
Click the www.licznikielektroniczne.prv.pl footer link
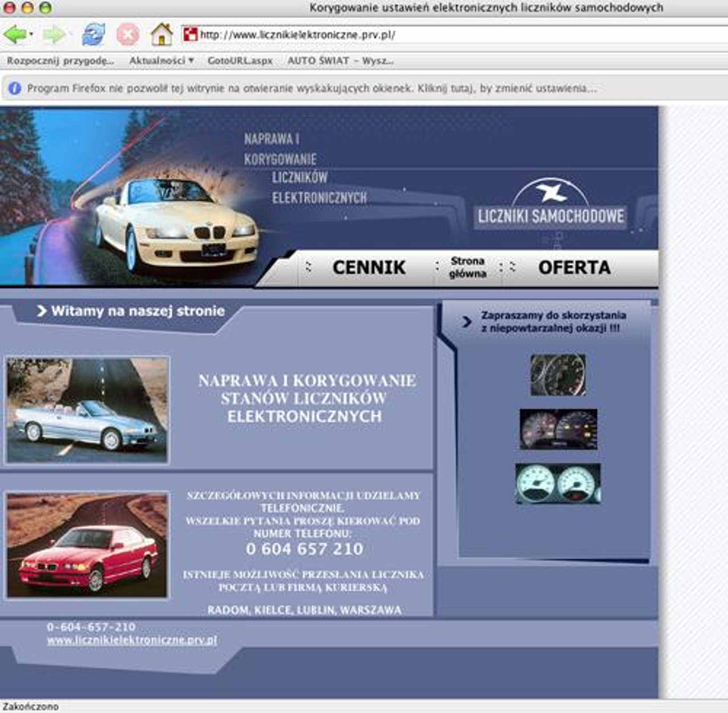coord(132,640)
